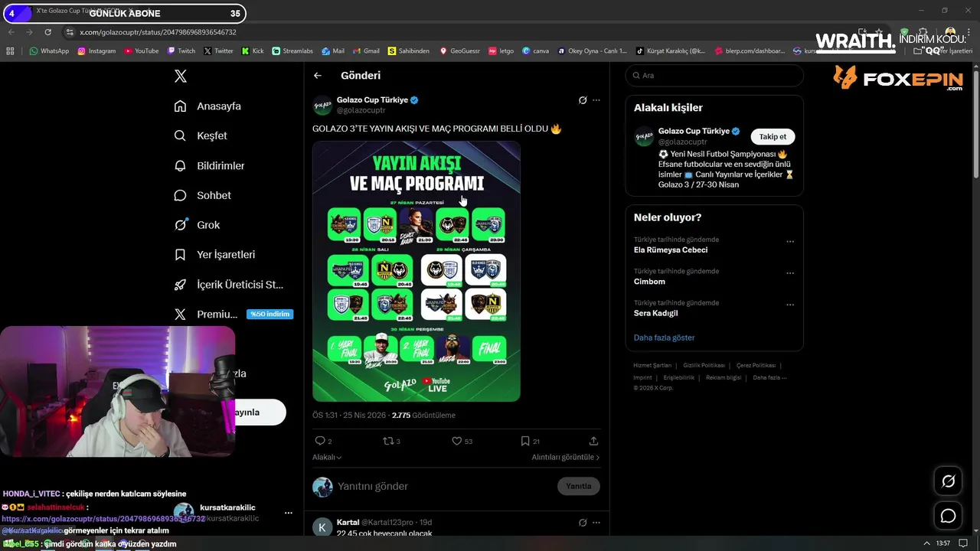Click the share icon on the post
980x551 pixels.
[x=593, y=441]
